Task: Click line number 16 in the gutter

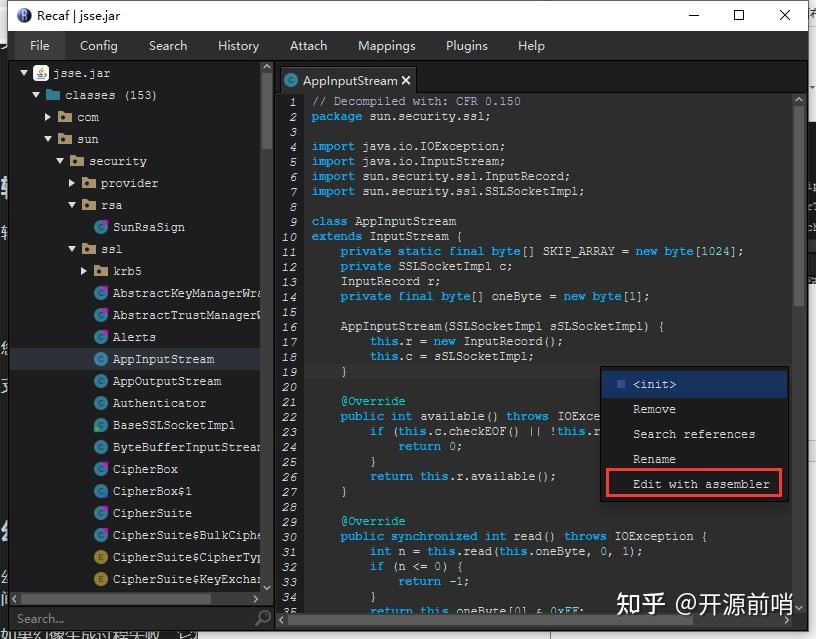Action: (289, 327)
